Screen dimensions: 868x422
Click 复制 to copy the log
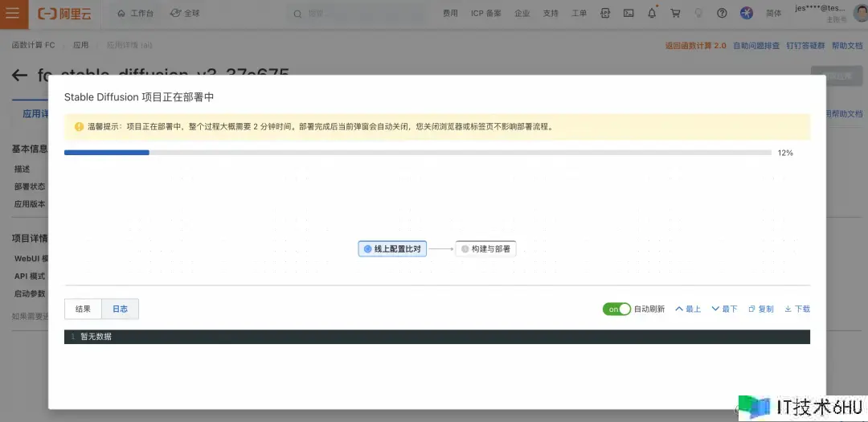(760, 309)
